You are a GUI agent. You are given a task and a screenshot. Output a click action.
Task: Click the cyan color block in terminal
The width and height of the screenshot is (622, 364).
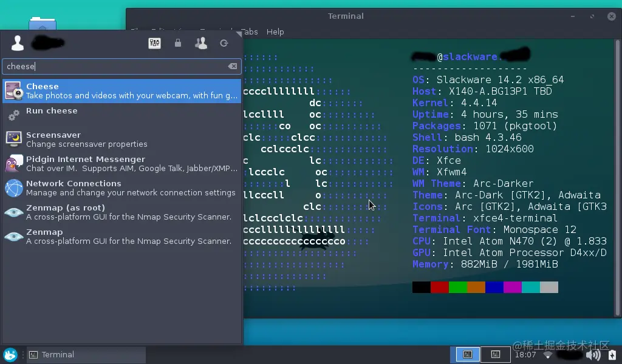531,287
